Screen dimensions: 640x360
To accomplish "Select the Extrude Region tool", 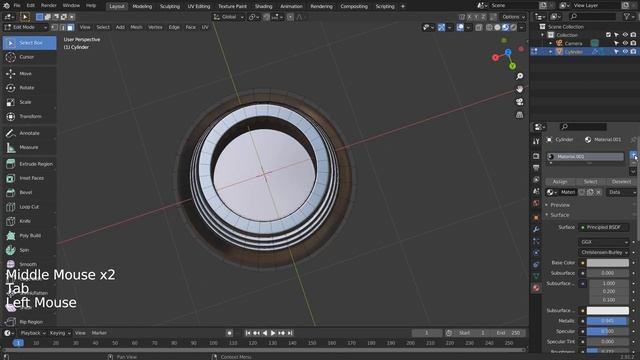I will (29, 164).
